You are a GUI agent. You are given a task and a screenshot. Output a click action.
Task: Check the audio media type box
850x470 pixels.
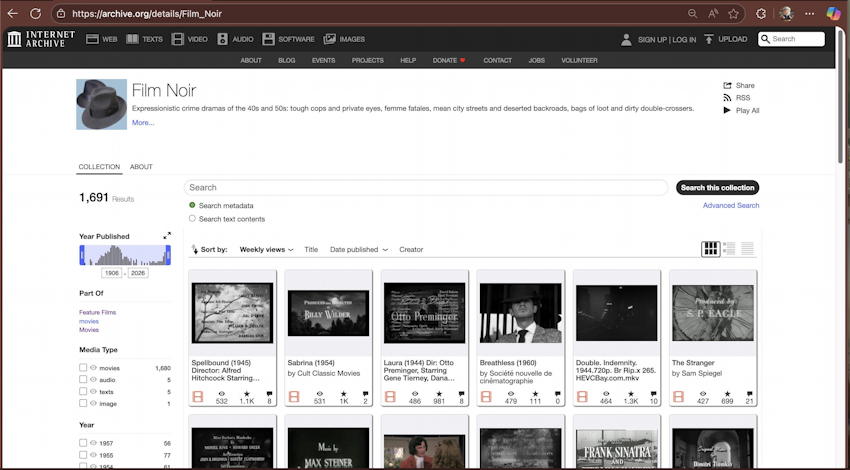(83, 379)
